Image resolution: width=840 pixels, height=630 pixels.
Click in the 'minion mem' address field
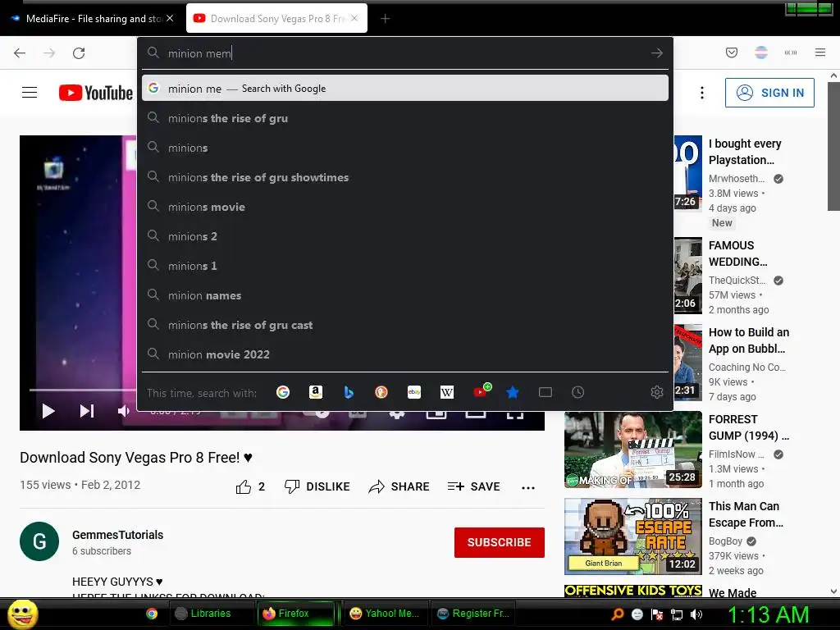[405, 53]
